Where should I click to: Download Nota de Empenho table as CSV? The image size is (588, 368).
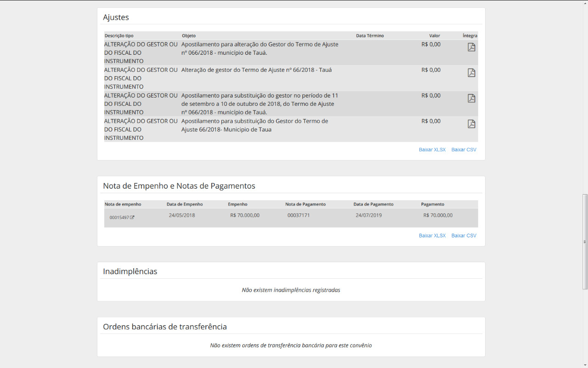point(464,236)
